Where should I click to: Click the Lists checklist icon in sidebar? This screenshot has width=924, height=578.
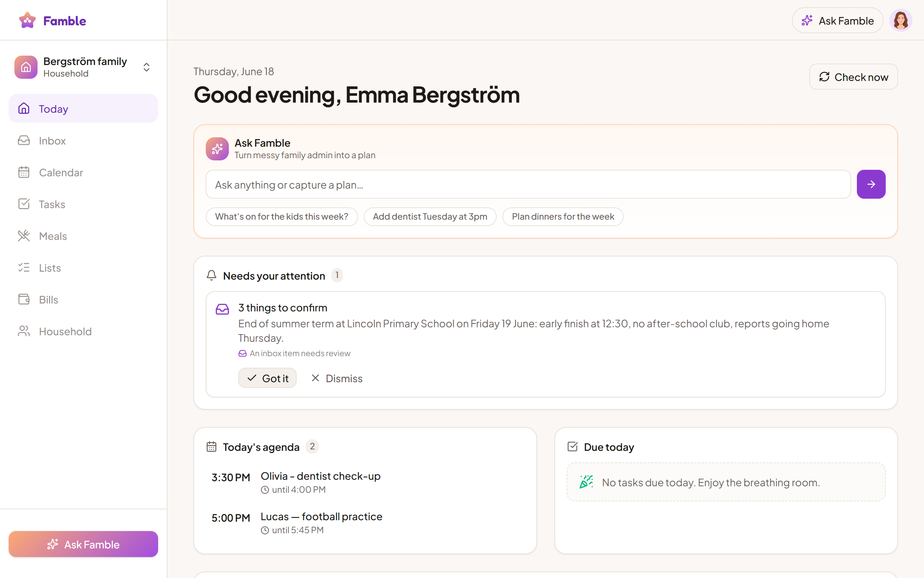pyautogui.click(x=24, y=267)
